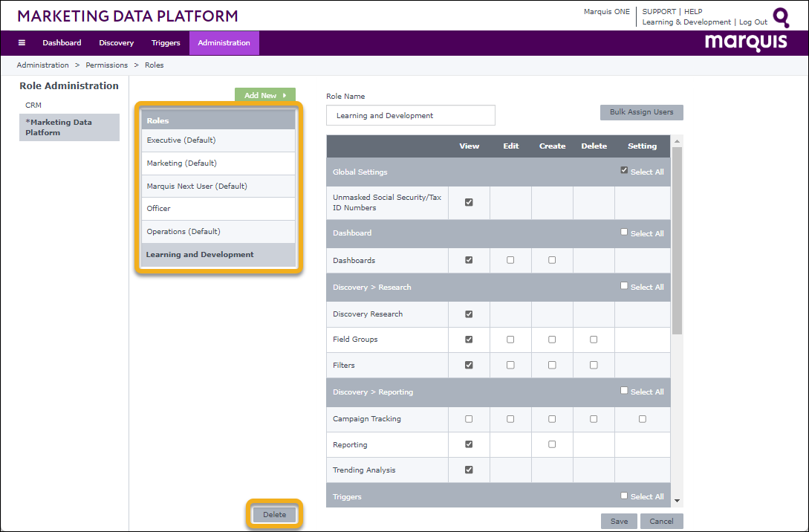
Task: Click the scrollbar up arrow
Action: coord(677,141)
